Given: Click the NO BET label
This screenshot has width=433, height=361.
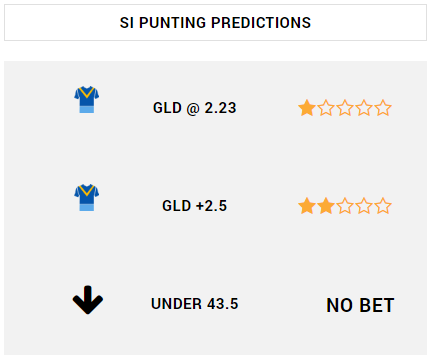Looking at the screenshot, I should click(360, 305).
